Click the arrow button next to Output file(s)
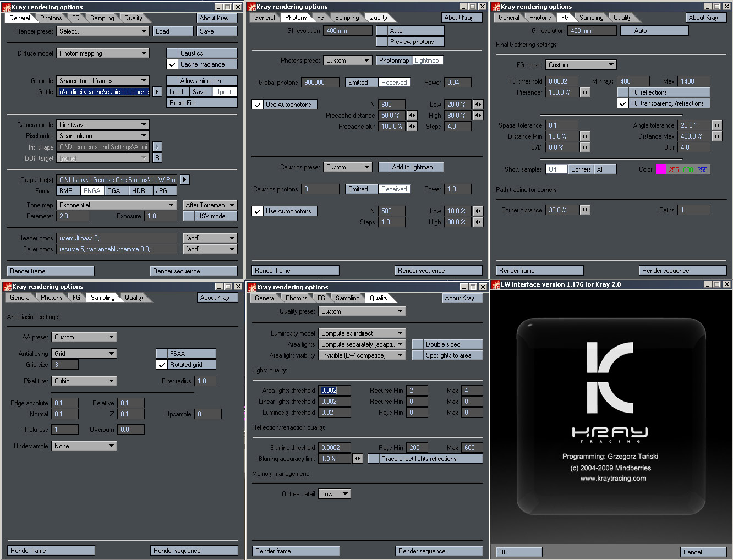Screen dimensions: 733x560 click(x=185, y=180)
